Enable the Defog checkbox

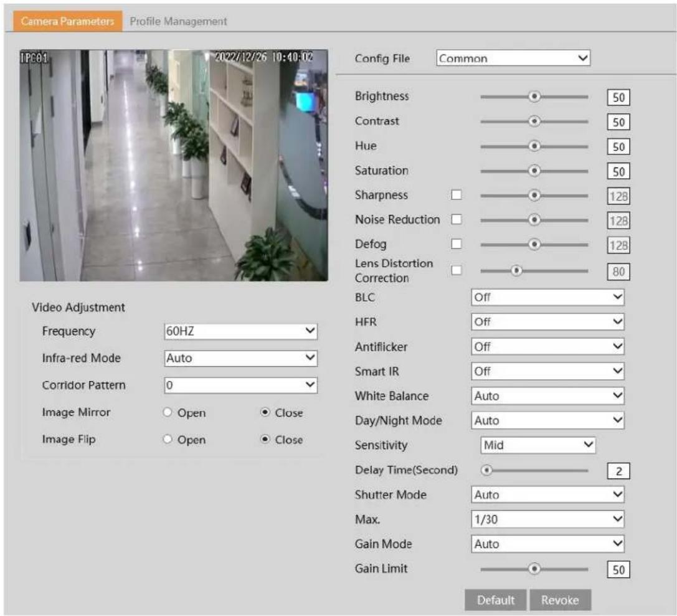(x=457, y=244)
